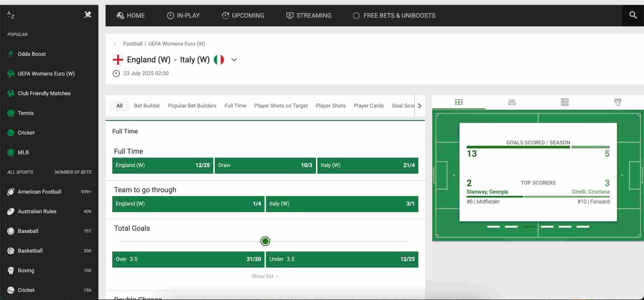Open the league table list tab icon
Viewport: 644px width, 300px height.
[565, 102]
